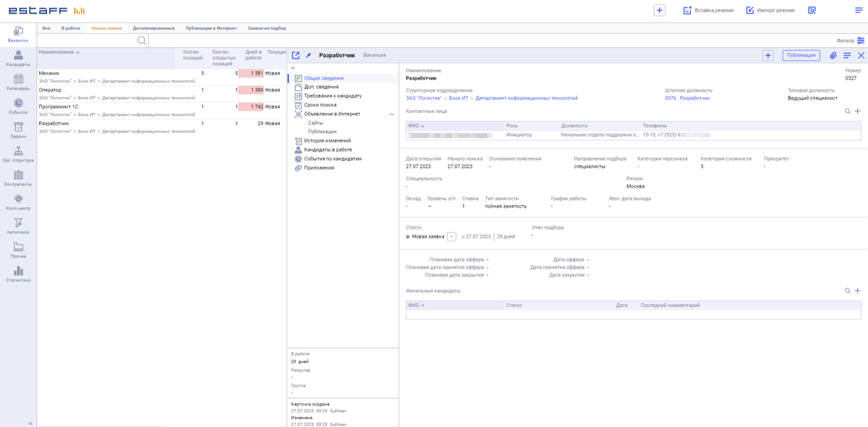Switch to the Детализированные tab

point(153,28)
